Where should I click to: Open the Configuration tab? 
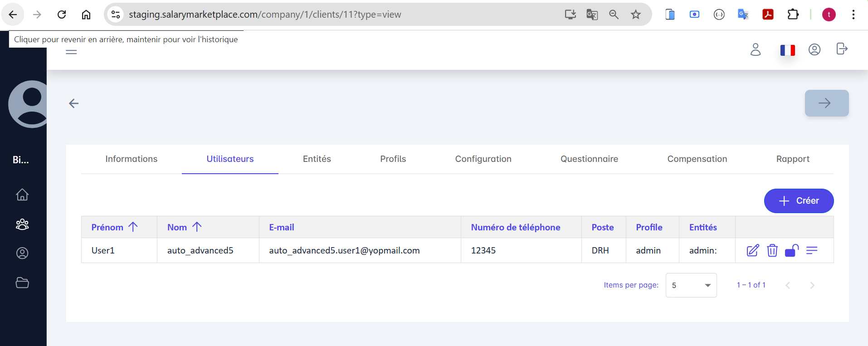[x=483, y=159]
